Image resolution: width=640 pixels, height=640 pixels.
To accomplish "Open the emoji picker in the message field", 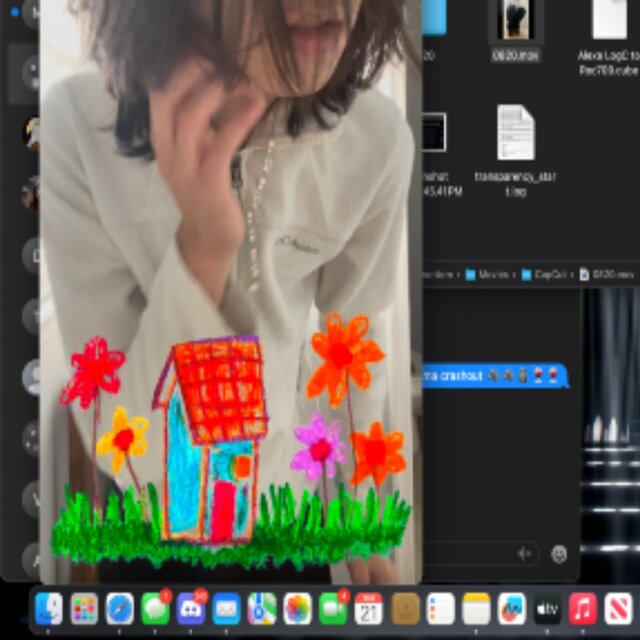I will coord(559,553).
